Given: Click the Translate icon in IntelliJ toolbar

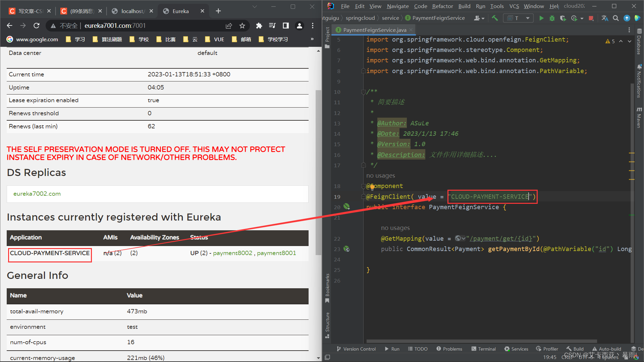Looking at the screenshot, I should click(x=605, y=18).
